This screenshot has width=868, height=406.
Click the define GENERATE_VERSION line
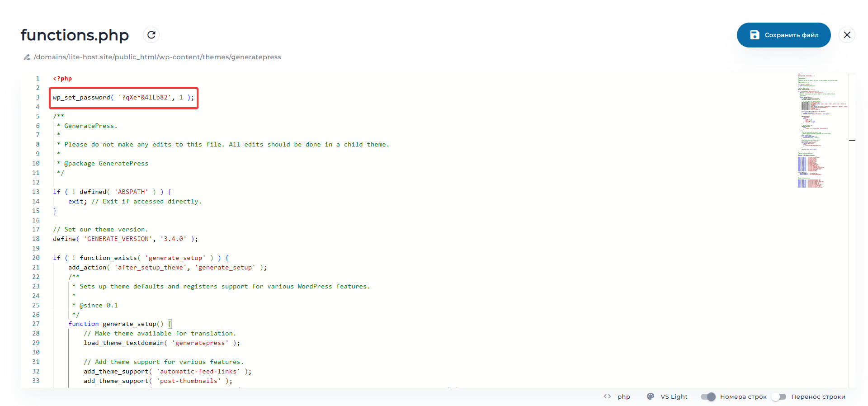click(x=125, y=239)
